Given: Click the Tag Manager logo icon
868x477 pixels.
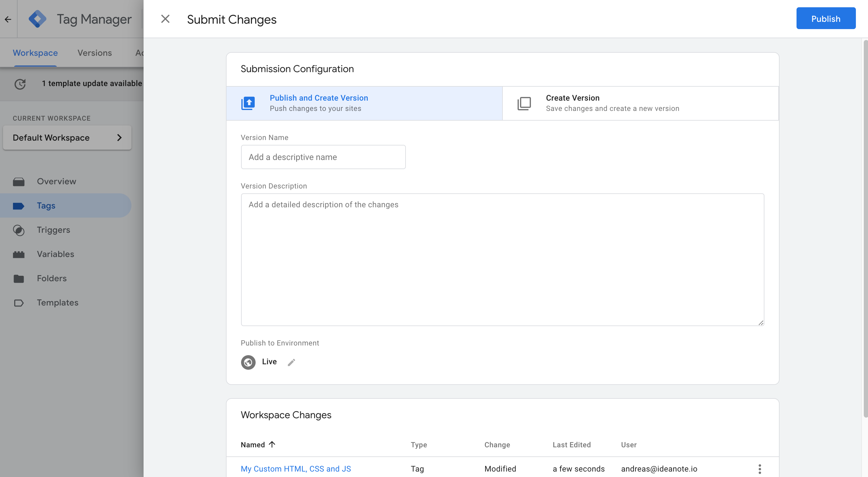Looking at the screenshot, I should [37, 19].
